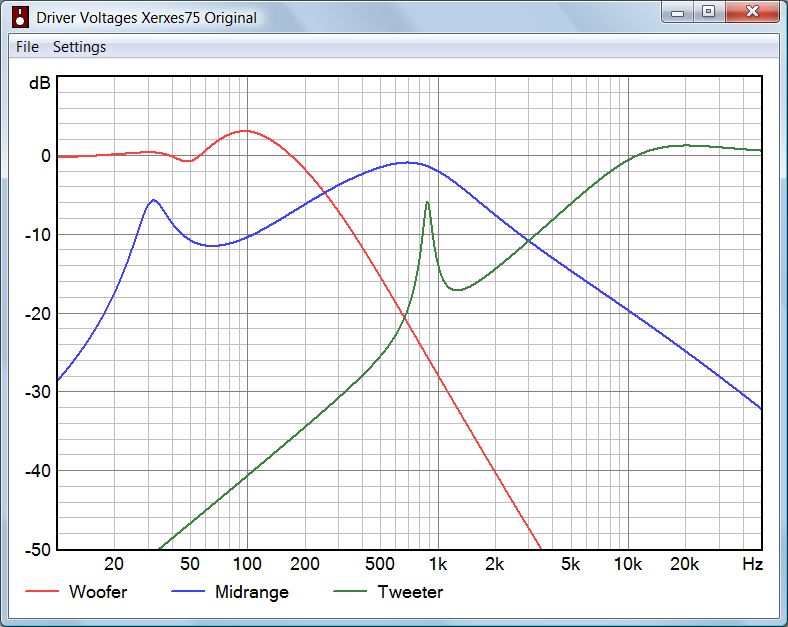Click the blue midrange peak near 30 Hz
This screenshot has height=627, width=788.
click(x=153, y=200)
